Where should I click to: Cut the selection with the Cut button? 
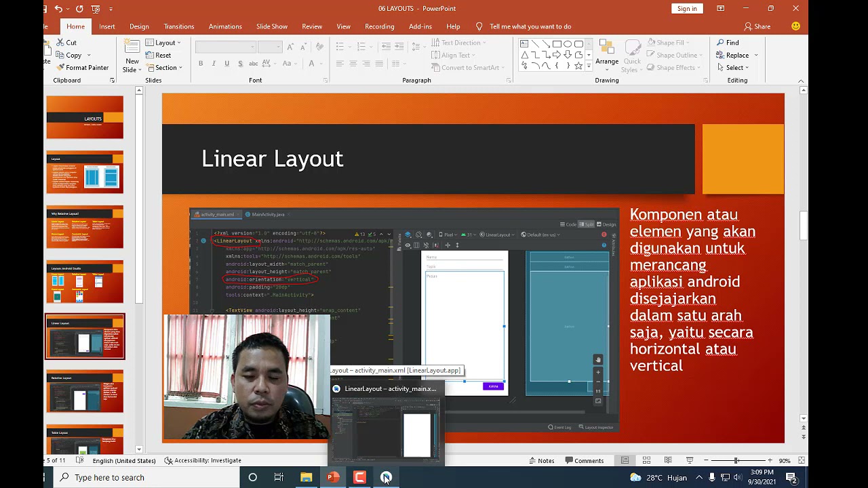(66, 43)
